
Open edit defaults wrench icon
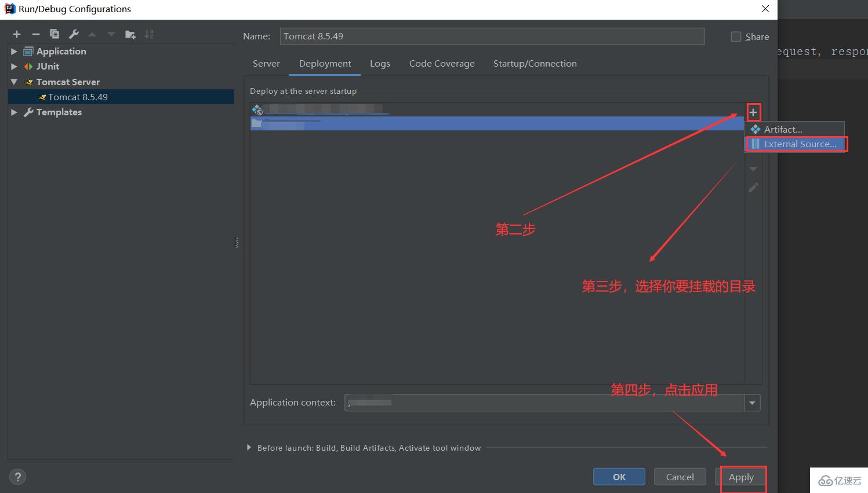(x=74, y=34)
